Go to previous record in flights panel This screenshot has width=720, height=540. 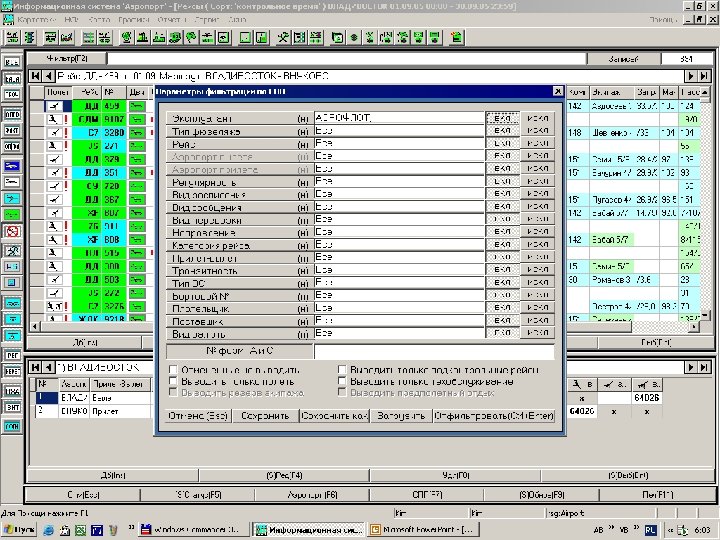point(48,76)
